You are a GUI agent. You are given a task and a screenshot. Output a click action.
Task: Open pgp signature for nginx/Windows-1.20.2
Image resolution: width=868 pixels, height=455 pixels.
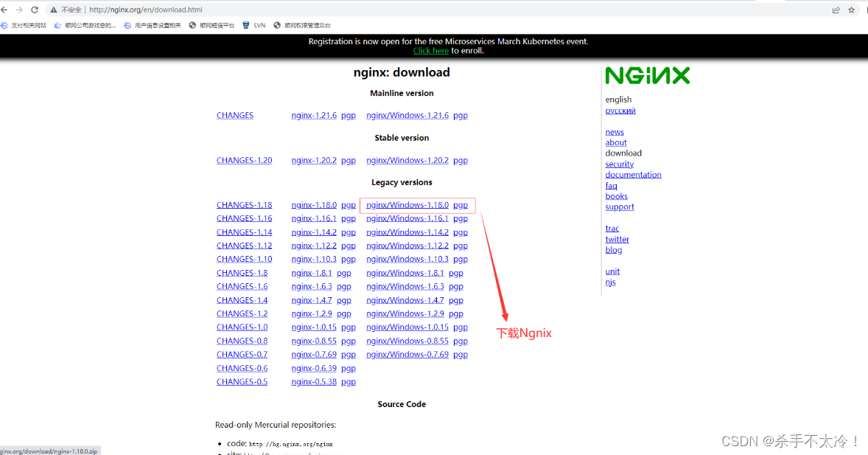(461, 160)
